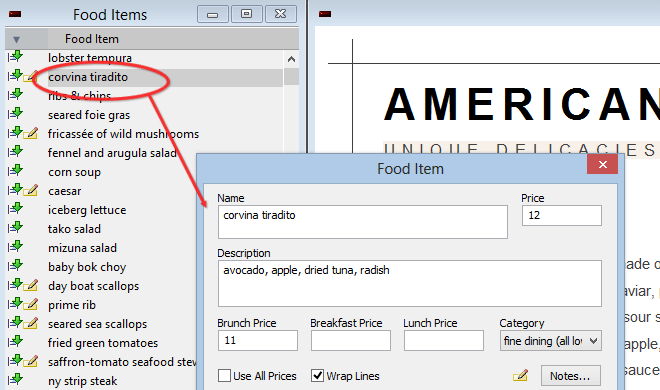
Task: Open the Category dropdown
Action: click(x=551, y=341)
